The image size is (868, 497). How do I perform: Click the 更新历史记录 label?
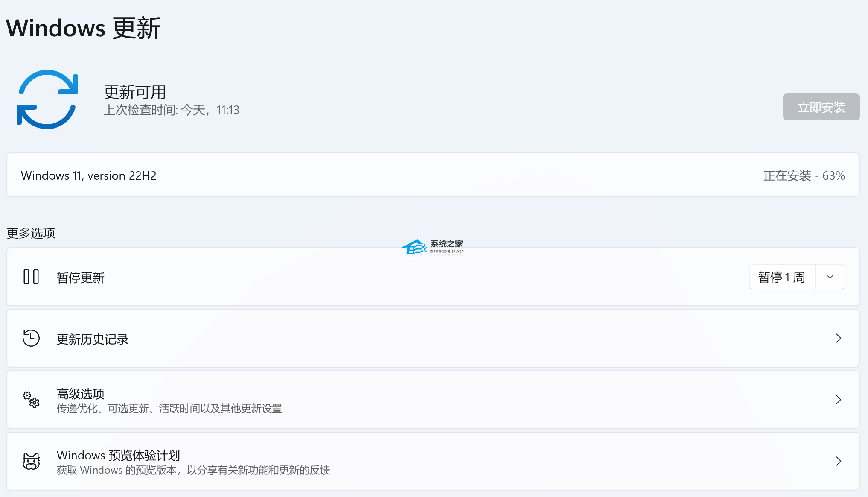click(x=93, y=339)
